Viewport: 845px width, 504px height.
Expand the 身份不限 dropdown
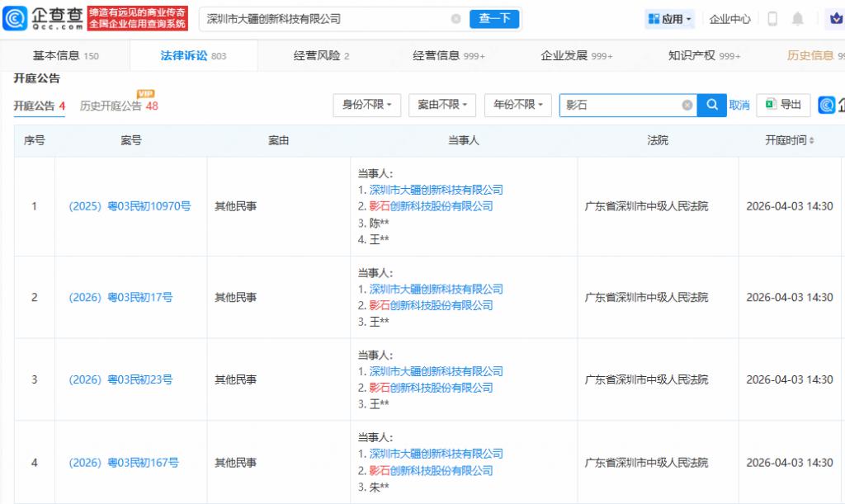[367, 105]
